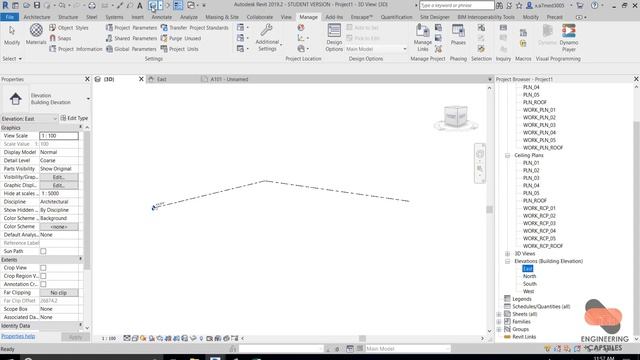Click the Location icon in Project Location
This screenshot has width=640, height=360.
301,27
